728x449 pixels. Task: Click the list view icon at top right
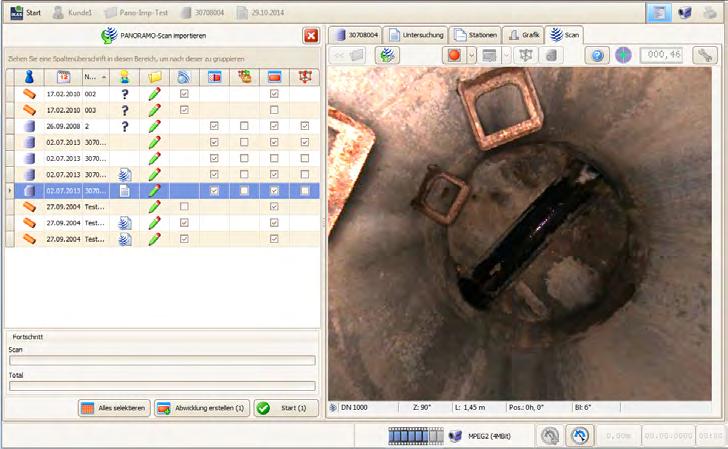pyautogui.click(x=659, y=13)
